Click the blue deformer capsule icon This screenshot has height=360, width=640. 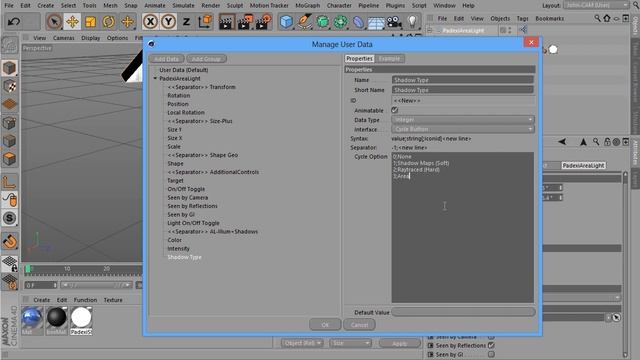[x=358, y=21]
